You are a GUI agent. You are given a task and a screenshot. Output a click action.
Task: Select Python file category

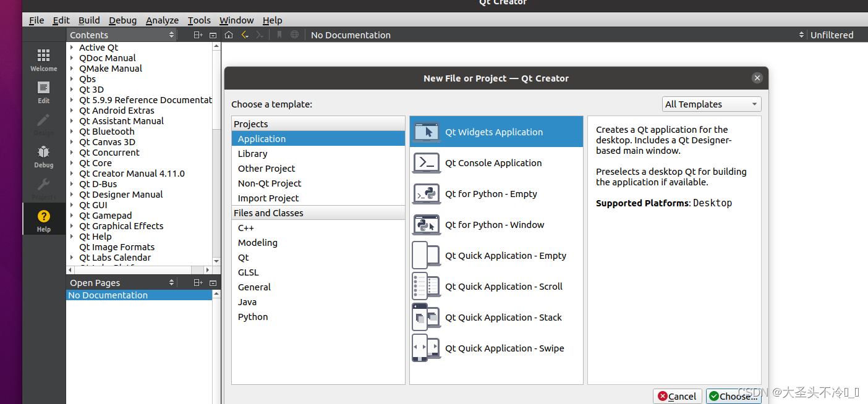pos(318,317)
